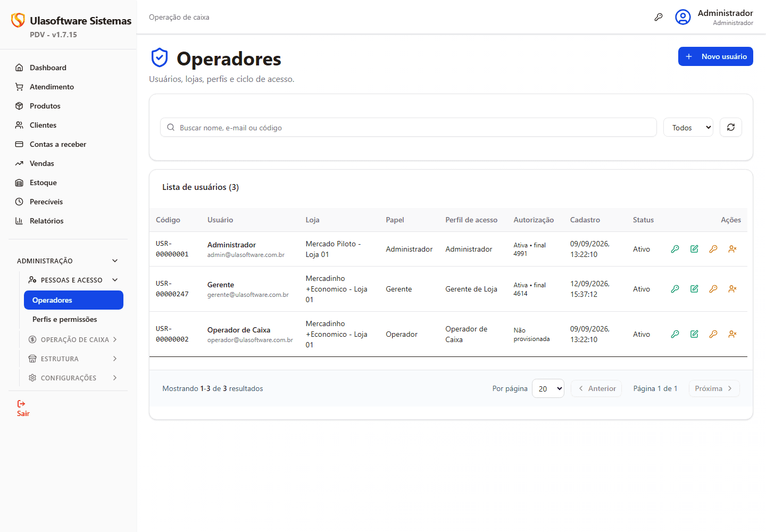This screenshot has width=766, height=532.
Task: Open the Todos status filter dropdown
Action: point(688,127)
